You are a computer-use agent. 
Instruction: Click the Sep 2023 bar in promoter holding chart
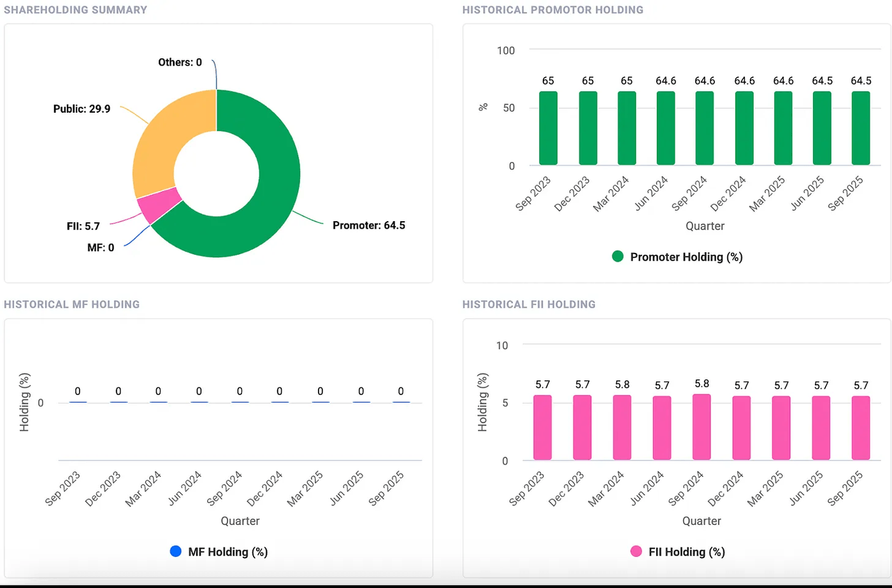(548, 128)
